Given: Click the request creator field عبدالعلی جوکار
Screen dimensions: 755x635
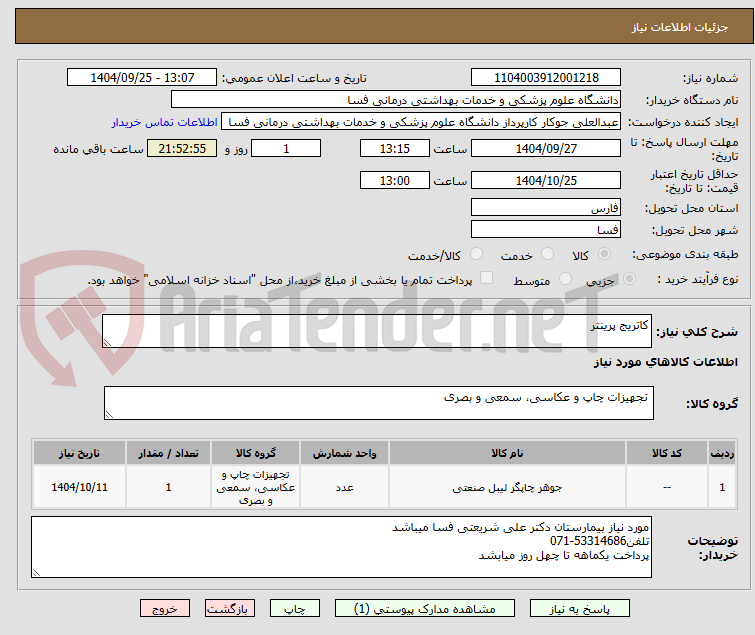Looking at the screenshot, I should pos(421,122).
